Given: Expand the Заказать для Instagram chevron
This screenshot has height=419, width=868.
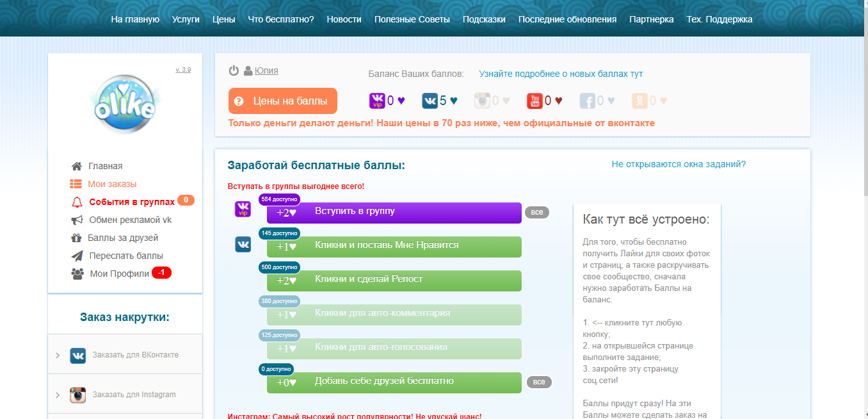Looking at the screenshot, I should (x=58, y=395).
